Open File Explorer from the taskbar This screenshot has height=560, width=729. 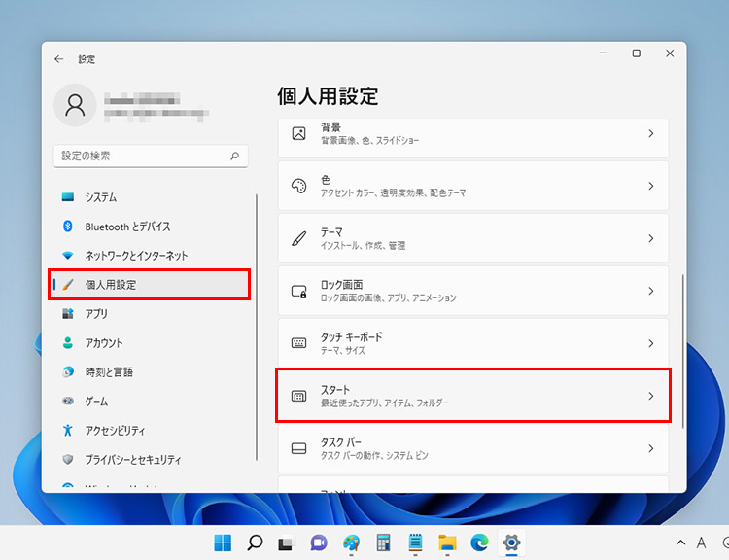447,542
